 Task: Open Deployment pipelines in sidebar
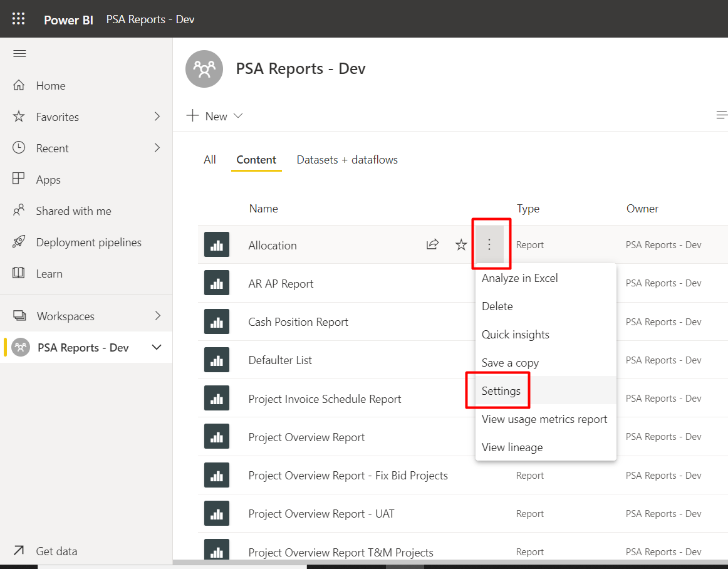[x=88, y=243]
